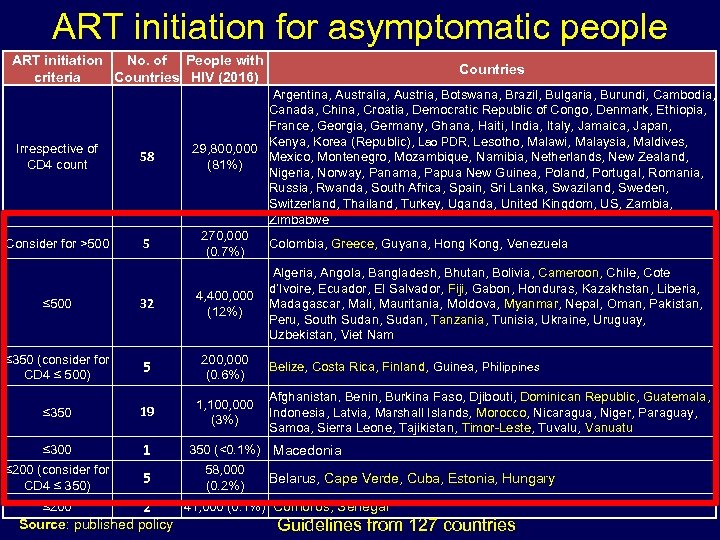Click "Kazakhstan" in the ≤500 row

coord(615,289)
